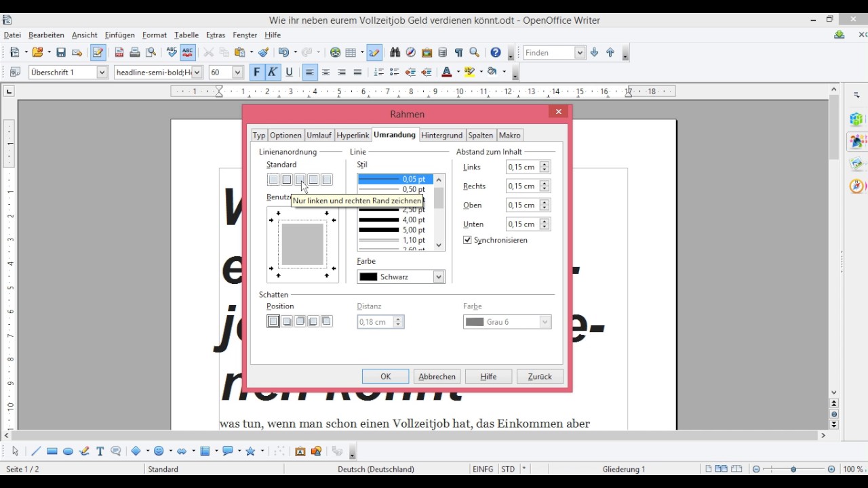Select the no shadow position button

[x=273, y=321]
